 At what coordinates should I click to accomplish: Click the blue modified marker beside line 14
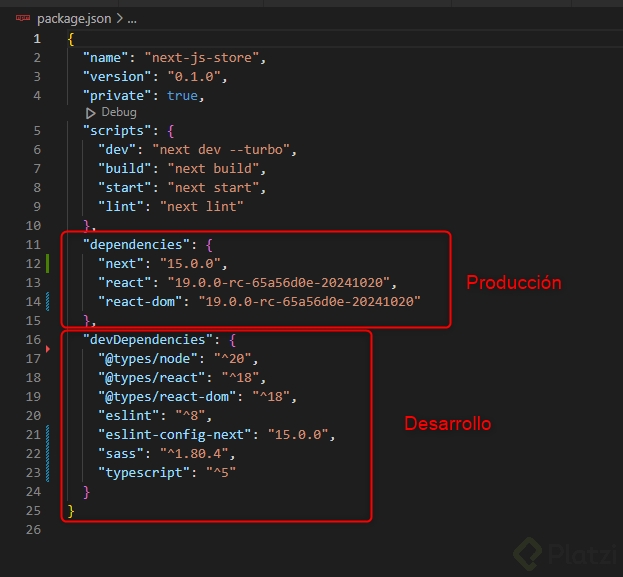[48, 302]
